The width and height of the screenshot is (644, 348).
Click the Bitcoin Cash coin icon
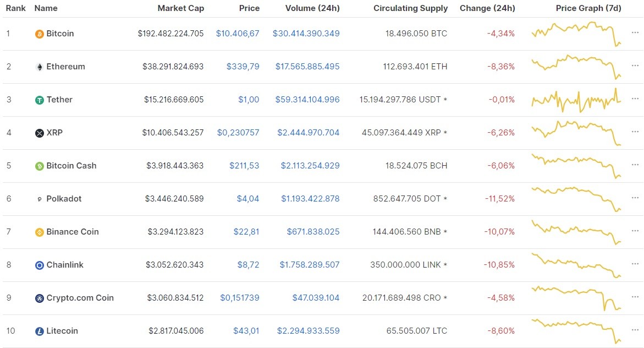pyautogui.click(x=38, y=166)
